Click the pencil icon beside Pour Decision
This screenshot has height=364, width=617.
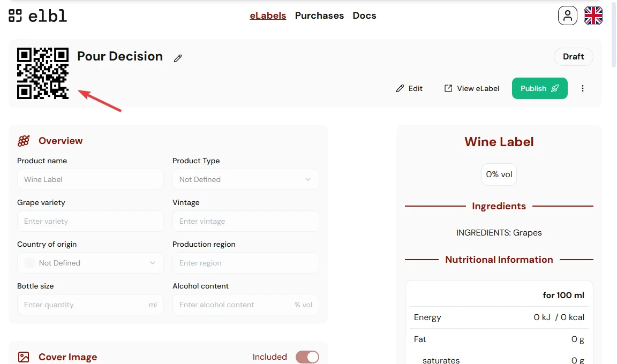click(x=178, y=58)
